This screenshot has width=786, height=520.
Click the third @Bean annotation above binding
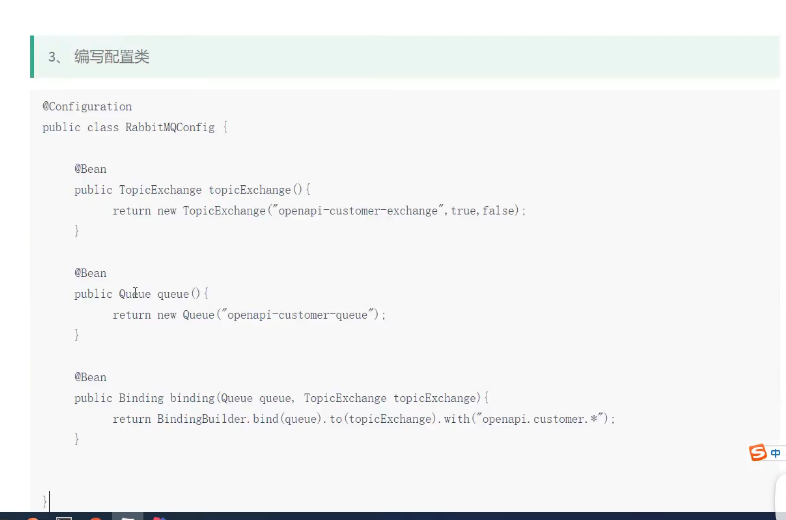[x=90, y=377]
